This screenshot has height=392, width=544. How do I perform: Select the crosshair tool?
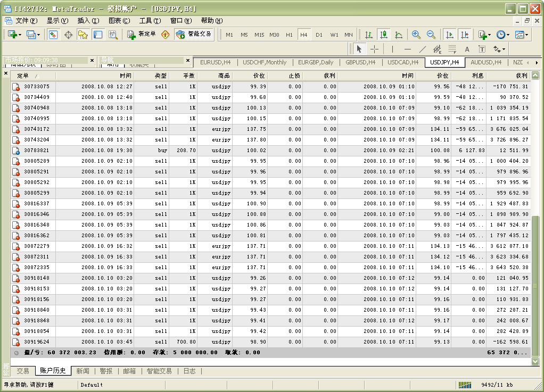[374, 49]
